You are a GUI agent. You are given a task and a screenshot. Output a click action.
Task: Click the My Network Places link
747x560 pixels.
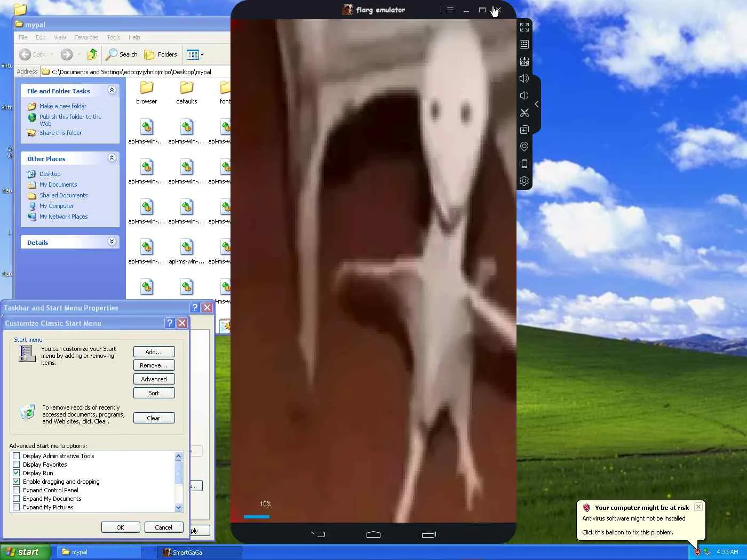point(63,217)
